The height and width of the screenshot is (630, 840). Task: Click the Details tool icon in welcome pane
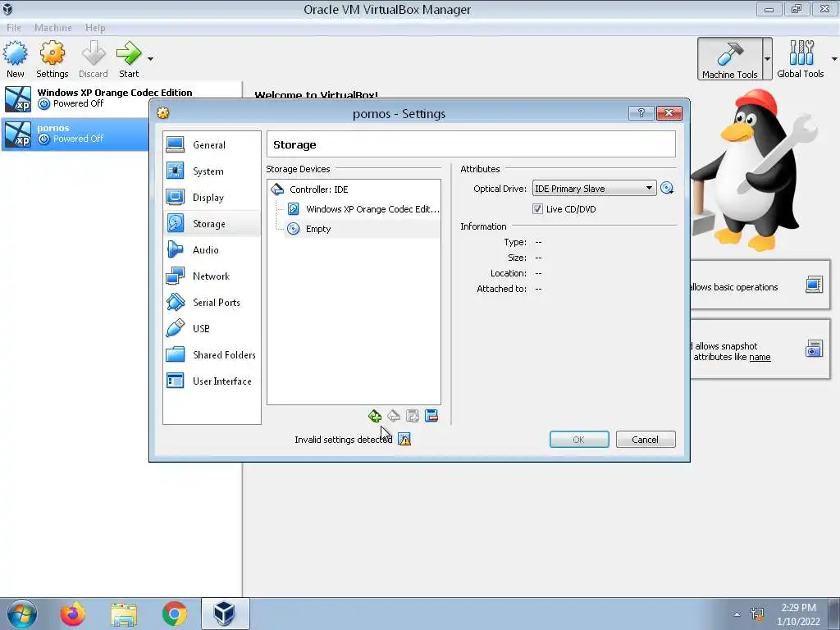point(814,285)
